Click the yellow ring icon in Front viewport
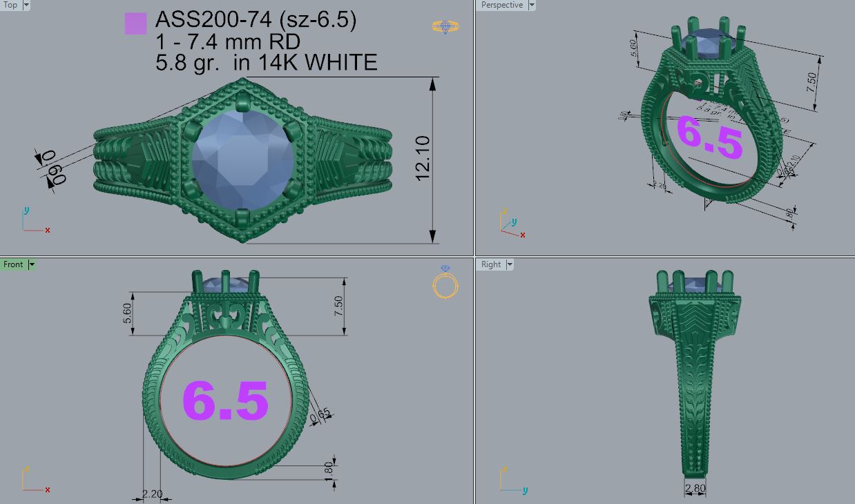855x504 pixels. point(445,282)
